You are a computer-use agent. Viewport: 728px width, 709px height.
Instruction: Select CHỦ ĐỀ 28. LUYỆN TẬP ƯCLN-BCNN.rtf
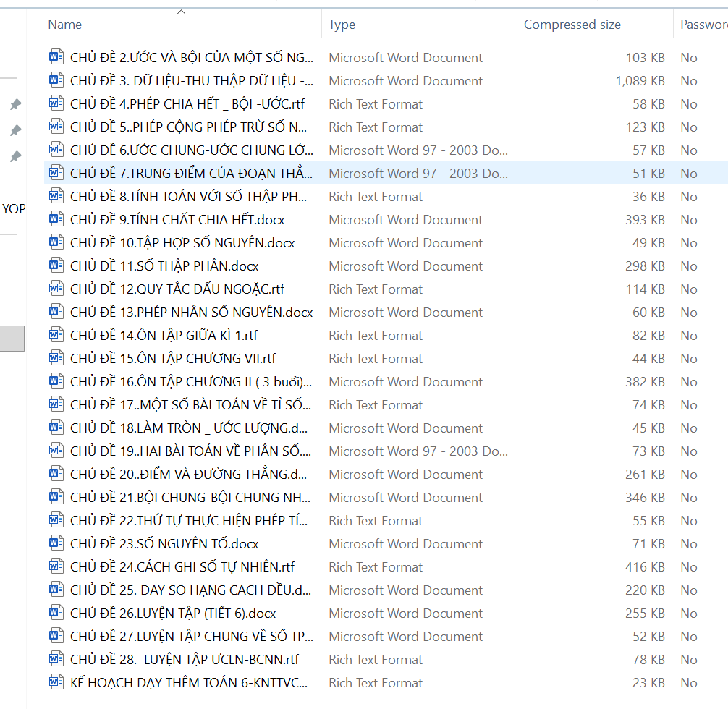click(185, 659)
